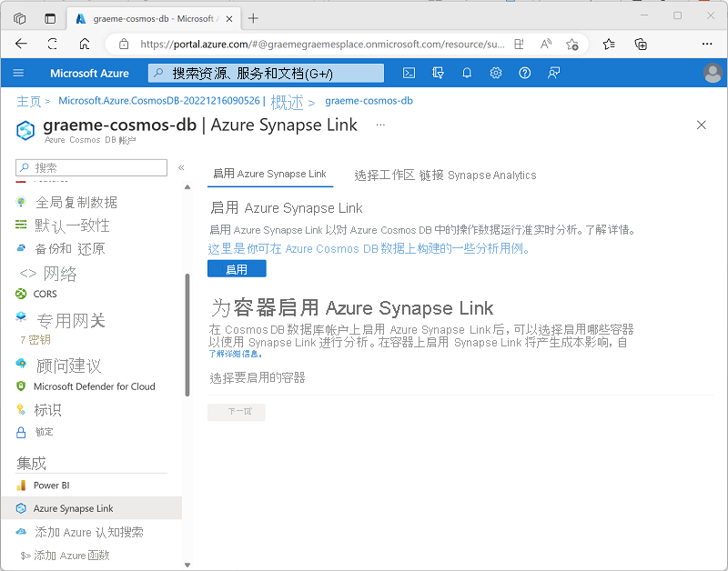Collapse the sidebar with the « chevron
728x571 pixels.
(181, 167)
